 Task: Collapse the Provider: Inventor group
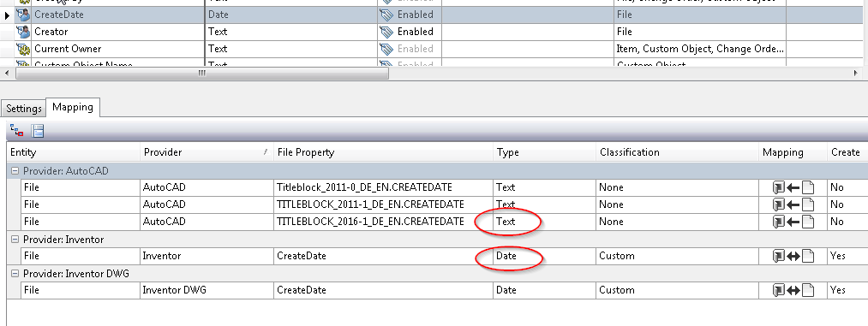tap(15, 240)
